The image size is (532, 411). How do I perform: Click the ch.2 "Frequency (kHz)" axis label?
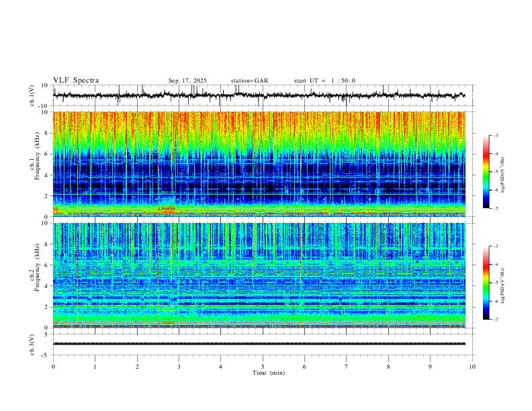tap(37, 267)
